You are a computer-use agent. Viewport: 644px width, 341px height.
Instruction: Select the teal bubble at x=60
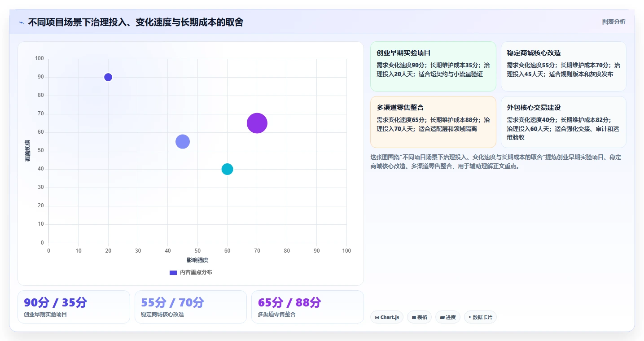coord(227,169)
